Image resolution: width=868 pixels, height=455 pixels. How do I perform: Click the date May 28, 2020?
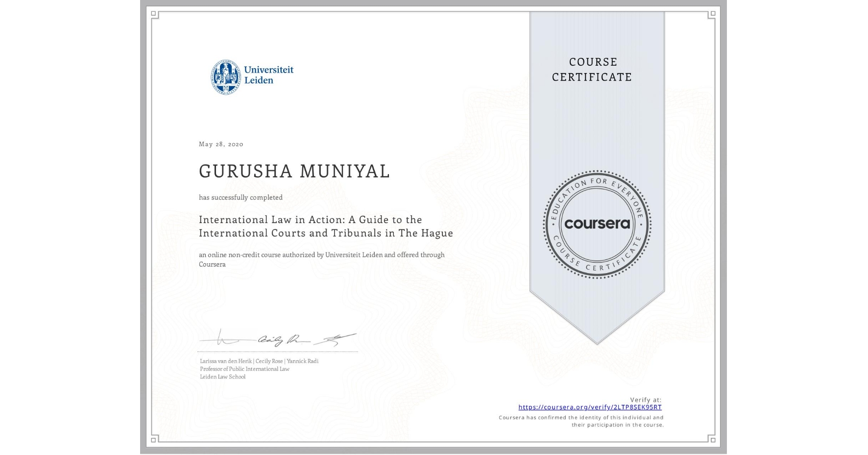click(x=221, y=144)
